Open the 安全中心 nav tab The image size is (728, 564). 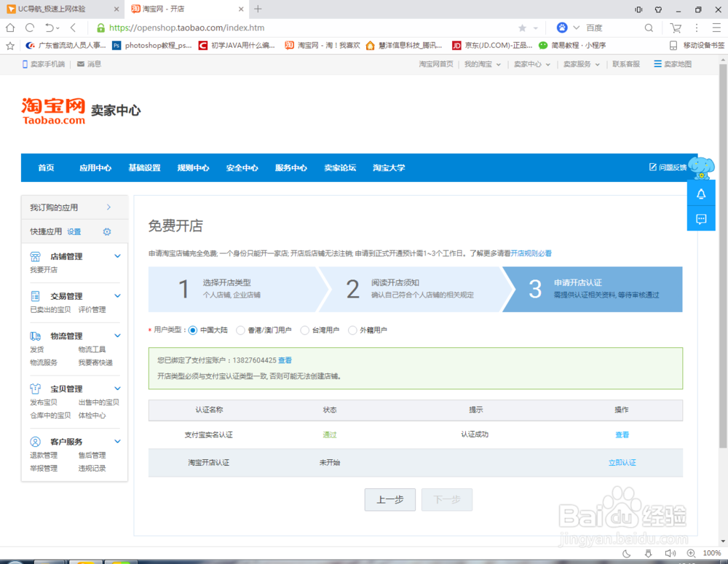point(242,167)
